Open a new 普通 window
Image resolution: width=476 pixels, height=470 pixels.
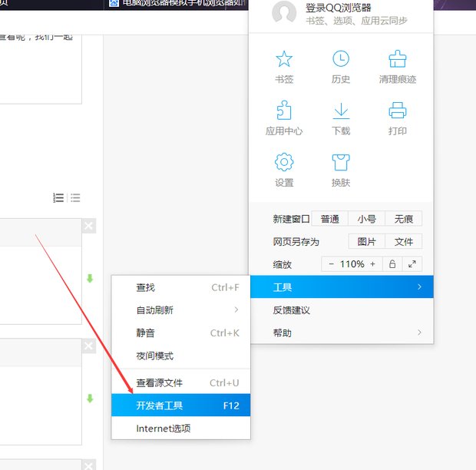click(x=329, y=219)
